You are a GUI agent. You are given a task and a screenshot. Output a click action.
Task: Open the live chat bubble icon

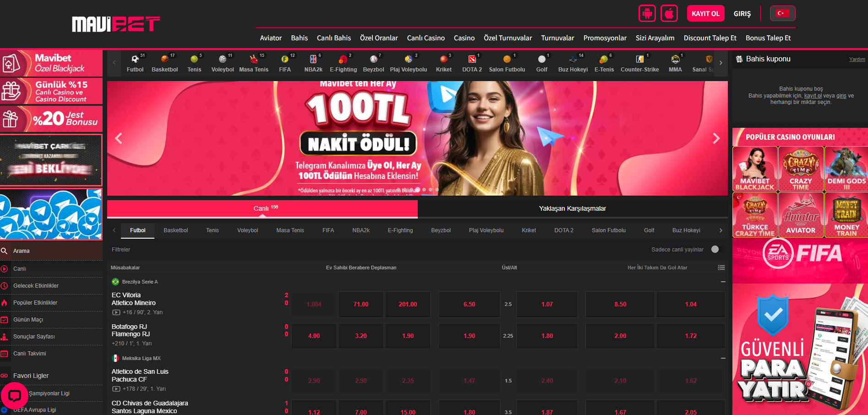[15, 396]
